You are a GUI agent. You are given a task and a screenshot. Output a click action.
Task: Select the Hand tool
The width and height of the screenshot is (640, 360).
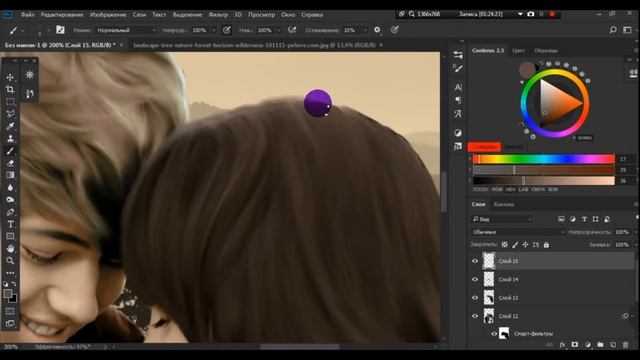10,249
